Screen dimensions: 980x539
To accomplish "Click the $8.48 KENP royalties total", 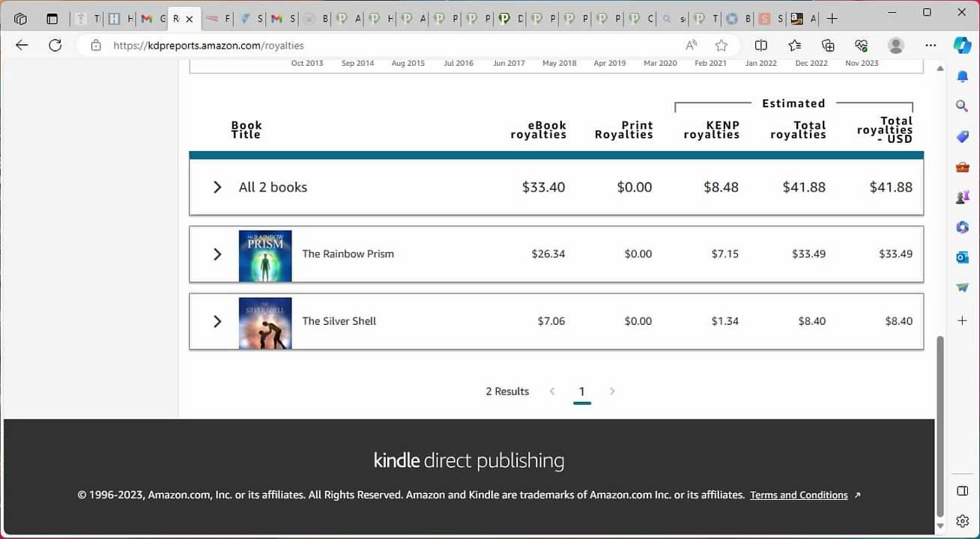I will click(x=721, y=187).
